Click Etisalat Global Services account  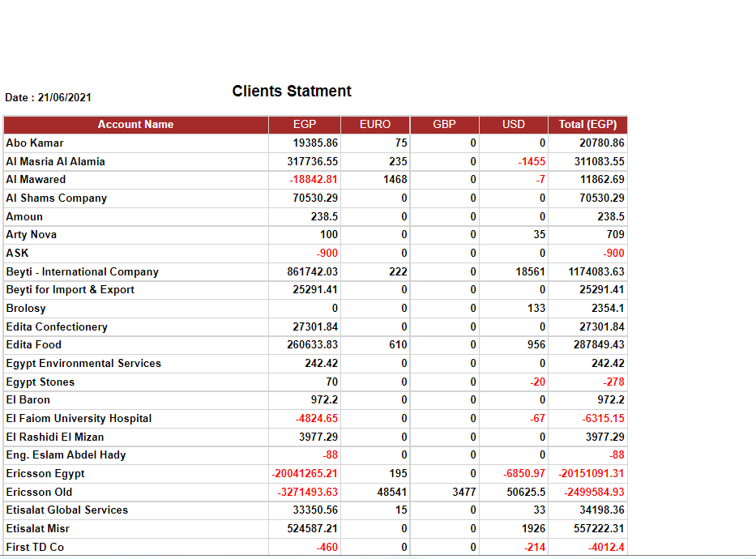[x=67, y=510]
